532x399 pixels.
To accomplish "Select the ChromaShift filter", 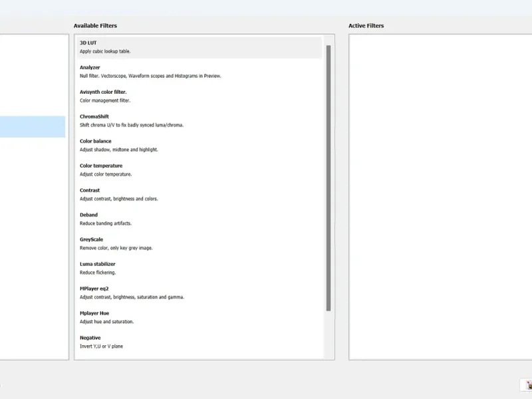I will tap(199, 121).
